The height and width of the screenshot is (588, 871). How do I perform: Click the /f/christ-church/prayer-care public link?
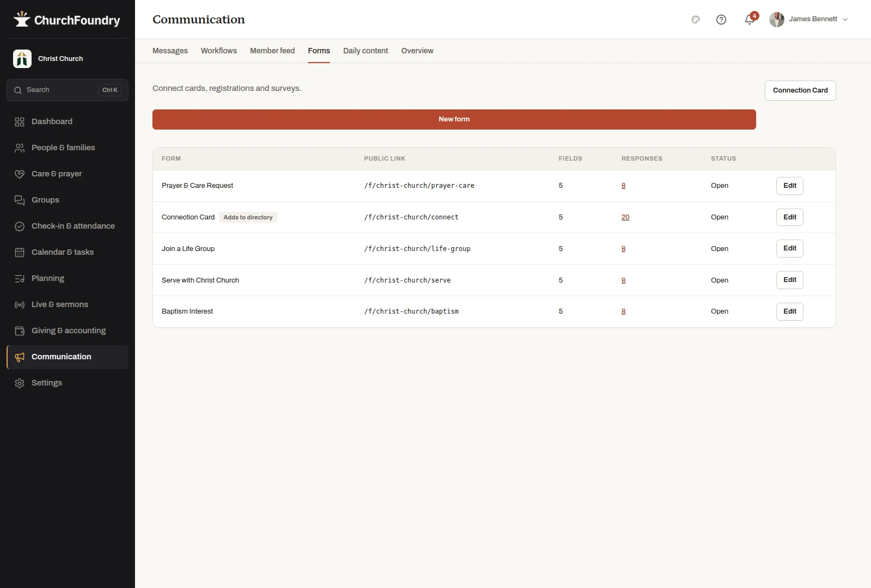(x=419, y=186)
